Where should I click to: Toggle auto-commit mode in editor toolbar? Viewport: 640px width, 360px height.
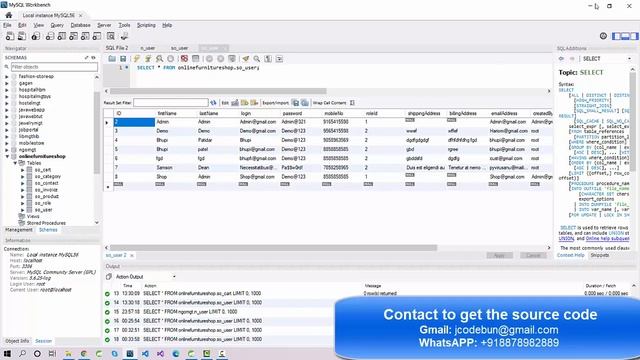(232, 59)
